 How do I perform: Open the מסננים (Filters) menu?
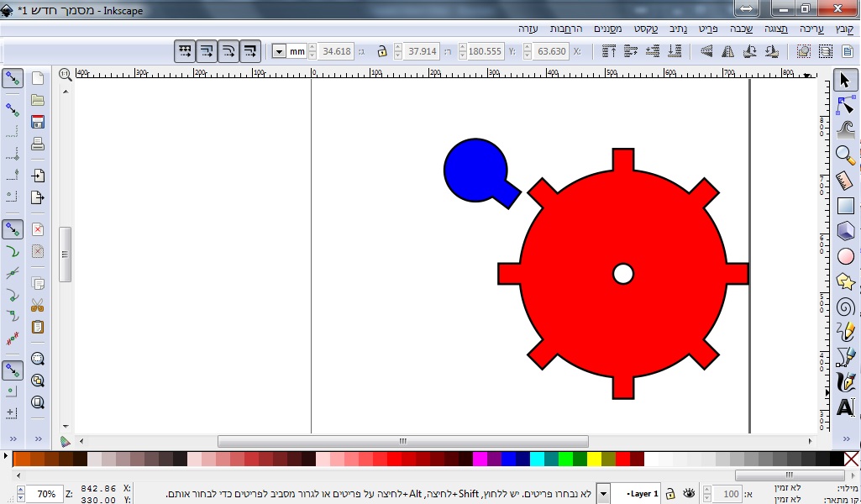pyautogui.click(x=607, y=29)
